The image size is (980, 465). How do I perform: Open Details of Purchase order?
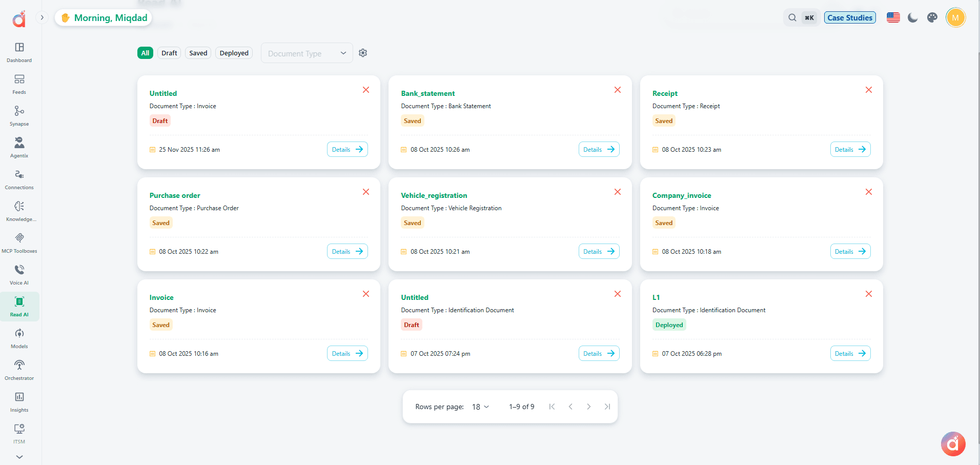(348, 251)
